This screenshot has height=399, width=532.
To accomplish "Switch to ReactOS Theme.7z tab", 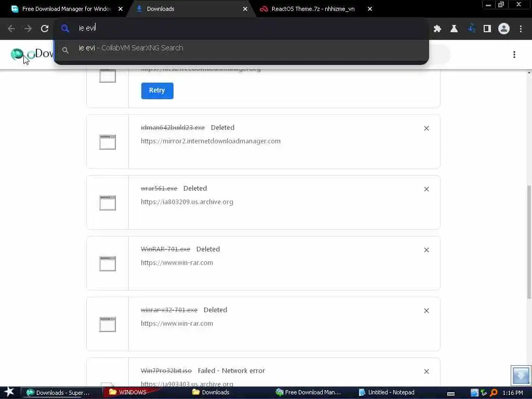I will tap(312, 9).
